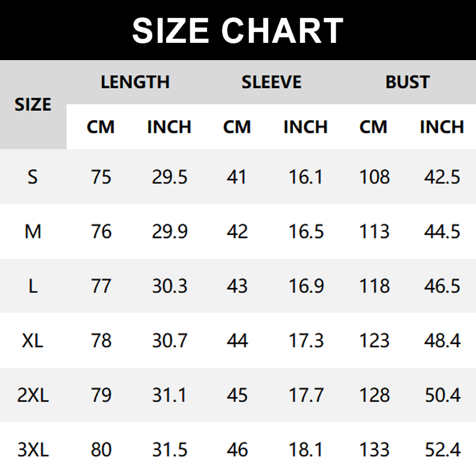Select the S size row label
The width and height of the screenshot is (476, 476).
[33, 177]
